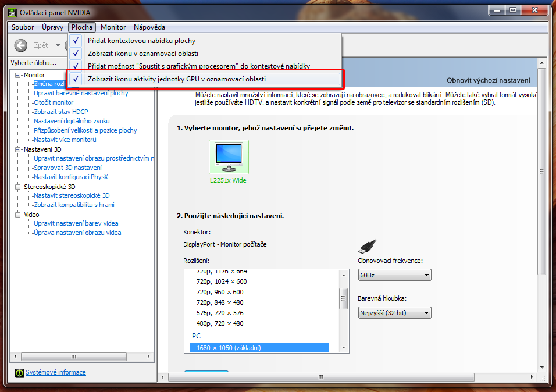This screenshot has height=392, width=556.
Task: Open the Systémové informace link
Action: [x=55, y=372]
